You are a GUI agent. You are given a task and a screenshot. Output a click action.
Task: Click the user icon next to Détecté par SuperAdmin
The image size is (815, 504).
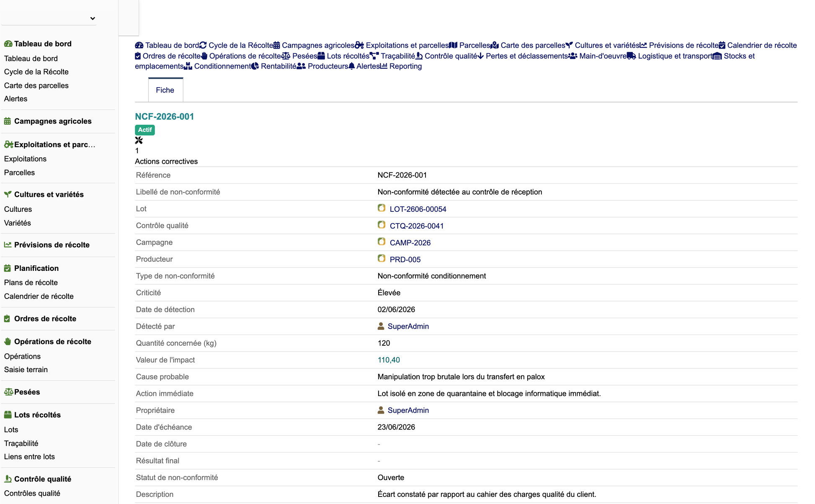(x=381, y=326)
